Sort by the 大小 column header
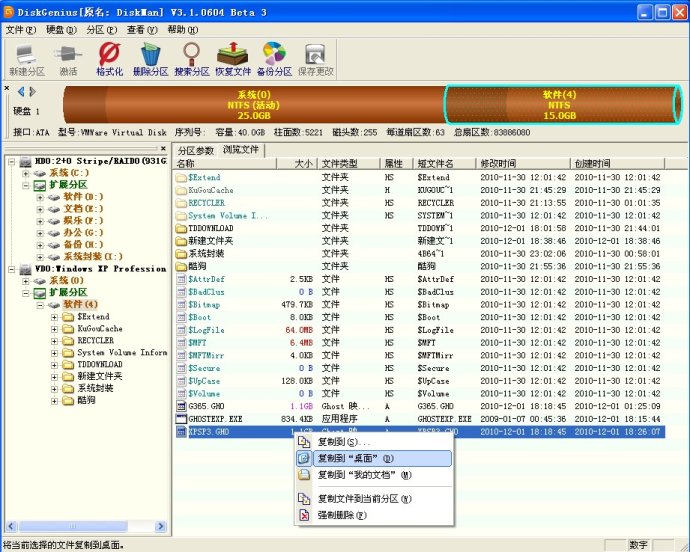The height and width of the screenshot is (552, 690). click(297, 164)
